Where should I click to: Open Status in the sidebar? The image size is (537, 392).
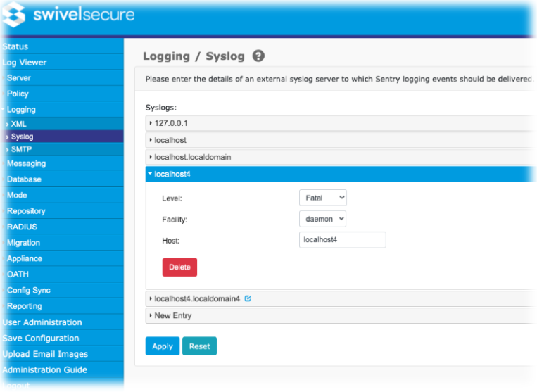[62, 46]
